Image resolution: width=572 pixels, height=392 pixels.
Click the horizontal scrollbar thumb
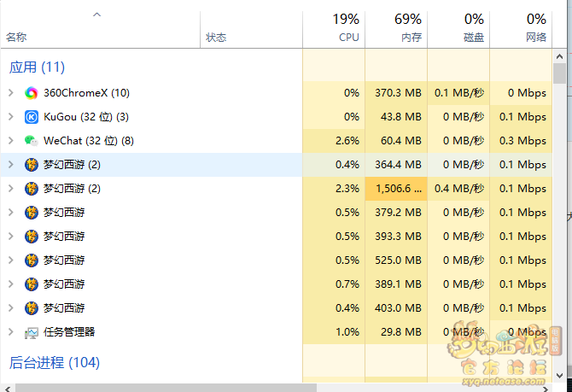[x=166, y=389]
